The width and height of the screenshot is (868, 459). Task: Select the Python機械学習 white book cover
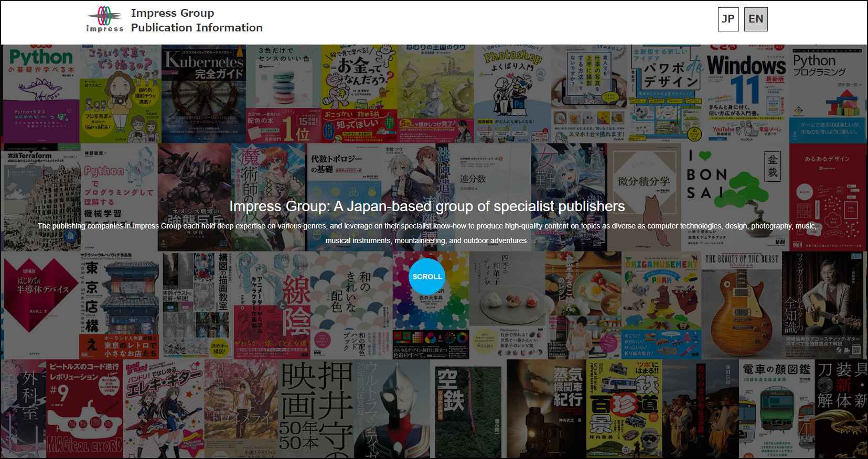point(120,198)
